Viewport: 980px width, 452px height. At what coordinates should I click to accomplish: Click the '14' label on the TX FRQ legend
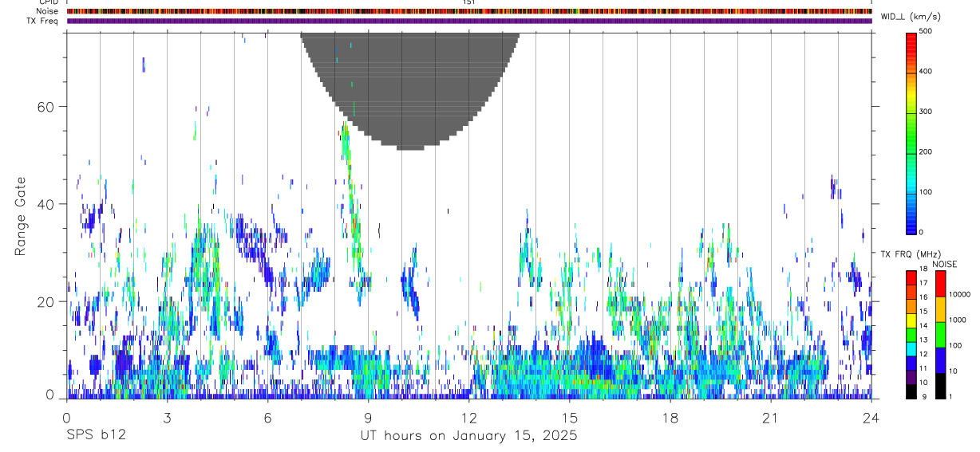click(923, 326)
